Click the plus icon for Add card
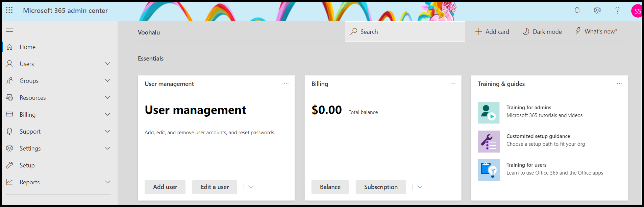Screen dimensions: 644x207 pos(478,31)
